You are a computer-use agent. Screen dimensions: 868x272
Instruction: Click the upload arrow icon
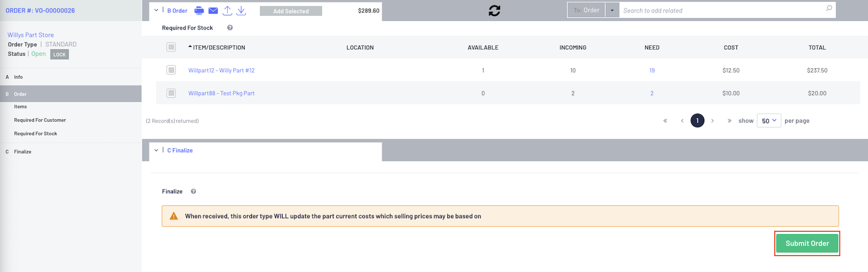click(x=227, y=11)
